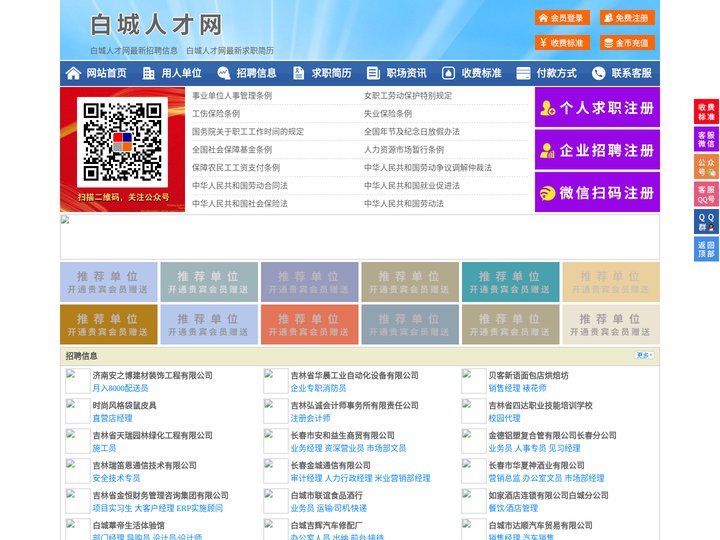Click the logo placeholder for 如家酒店连锁有限公司白城分公司

pyautogui.click(x=474, y=501)
